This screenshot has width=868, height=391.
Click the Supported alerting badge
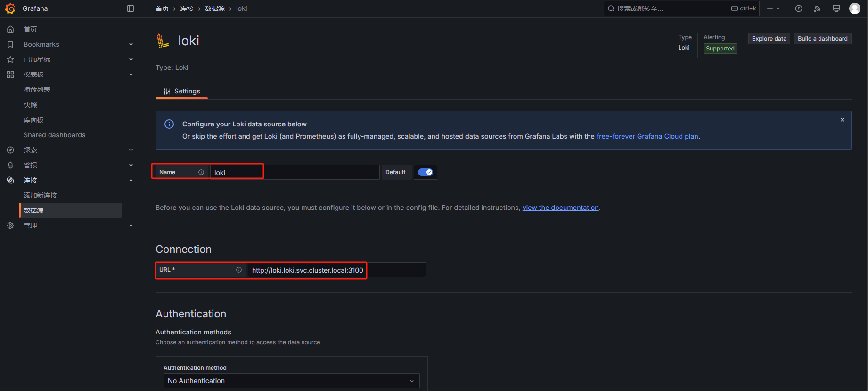tap(720, 49)
